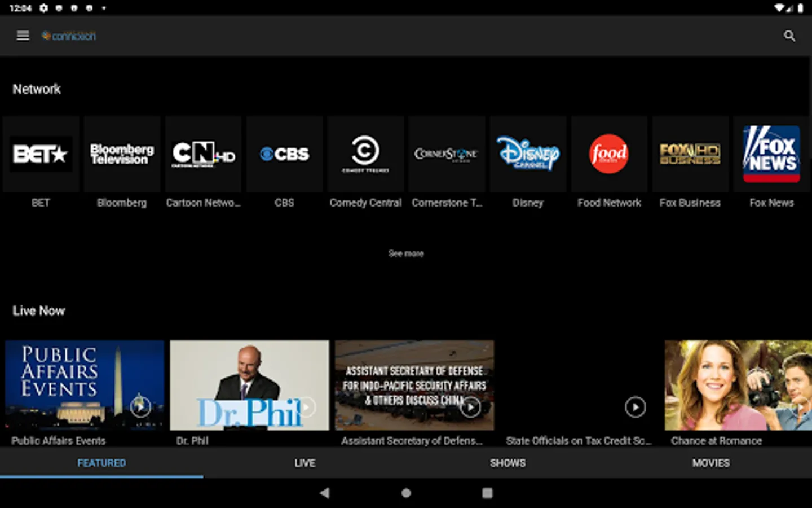Click the Disney label text
812x508 pixels.
click(528, 203)
